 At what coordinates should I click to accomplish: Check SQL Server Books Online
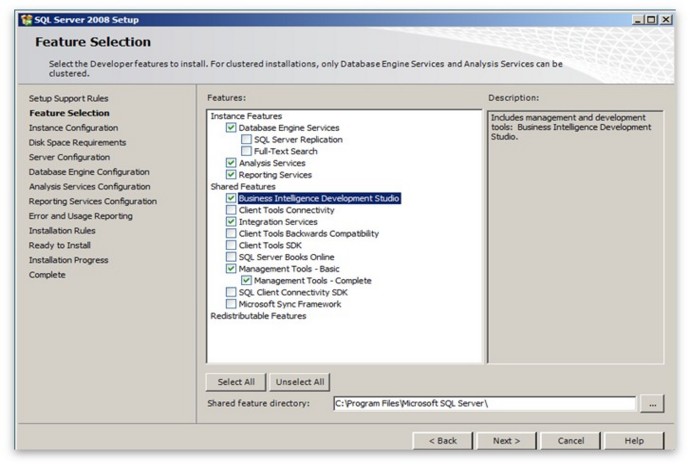(x=231, y=257)
